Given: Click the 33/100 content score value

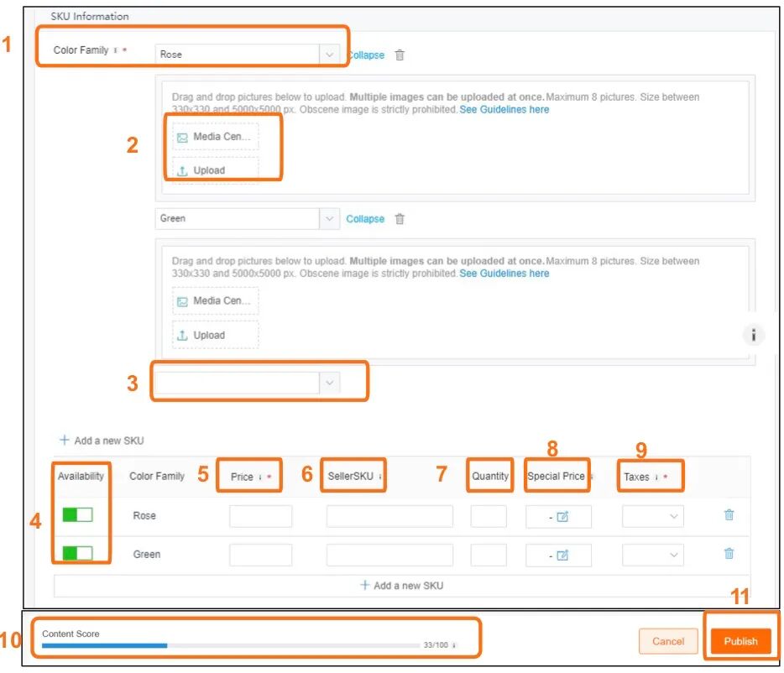Looking at the screenshot, I should point(436,645).
